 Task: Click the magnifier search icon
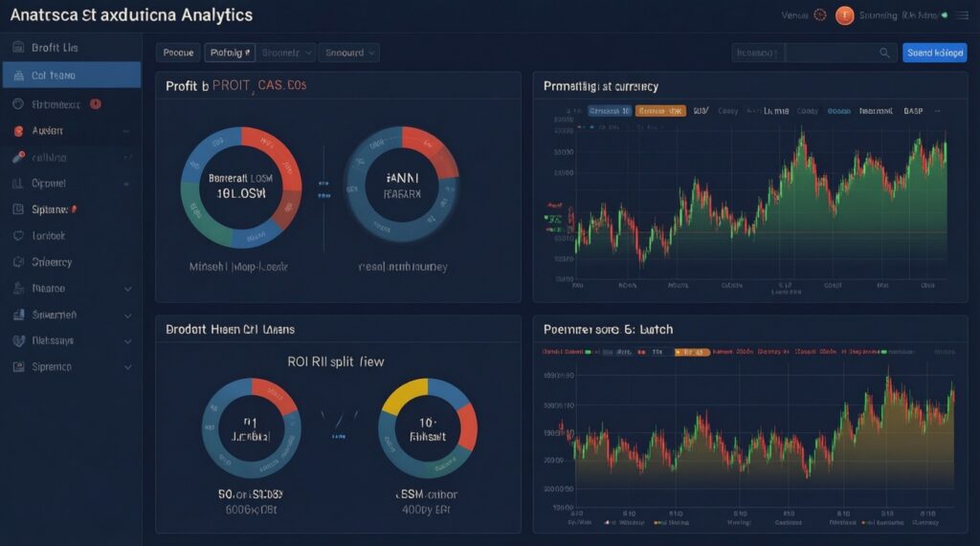pyautogui.click(x=883, y=54)
